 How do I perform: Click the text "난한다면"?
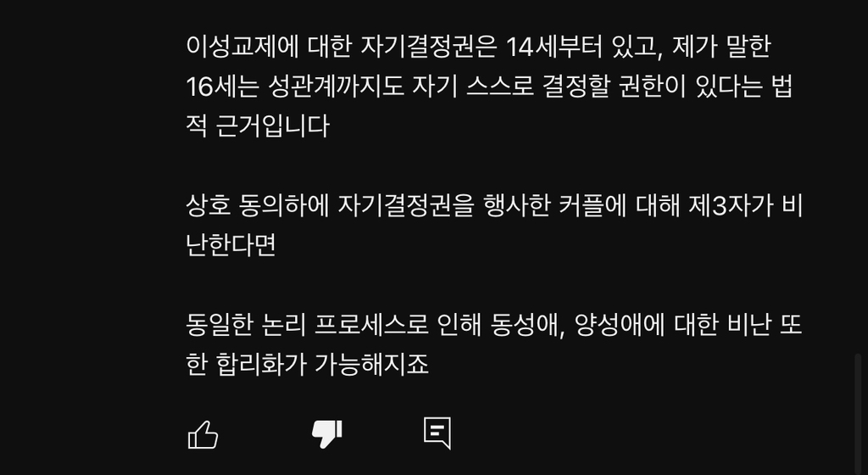231,245
